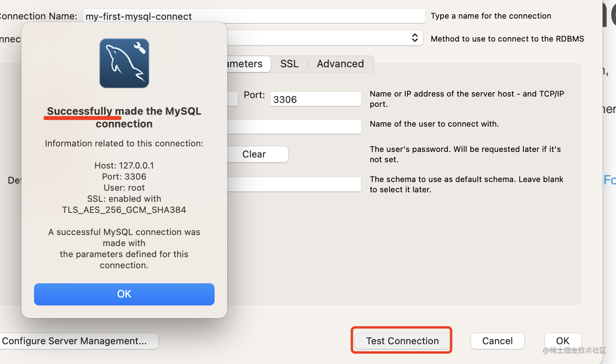The image size is (616, 364).
Task: Click 'Information related to this connection' text
Action: (x=124, y=143)
